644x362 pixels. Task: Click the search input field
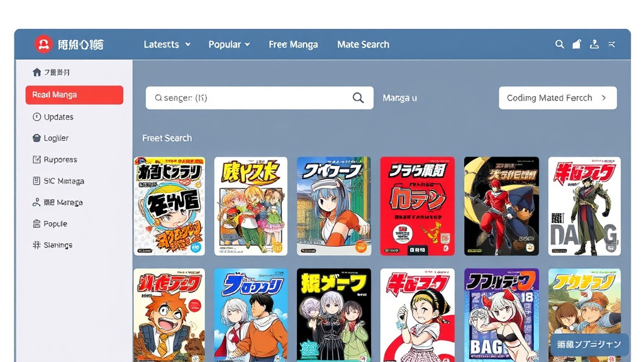(252, 97)
